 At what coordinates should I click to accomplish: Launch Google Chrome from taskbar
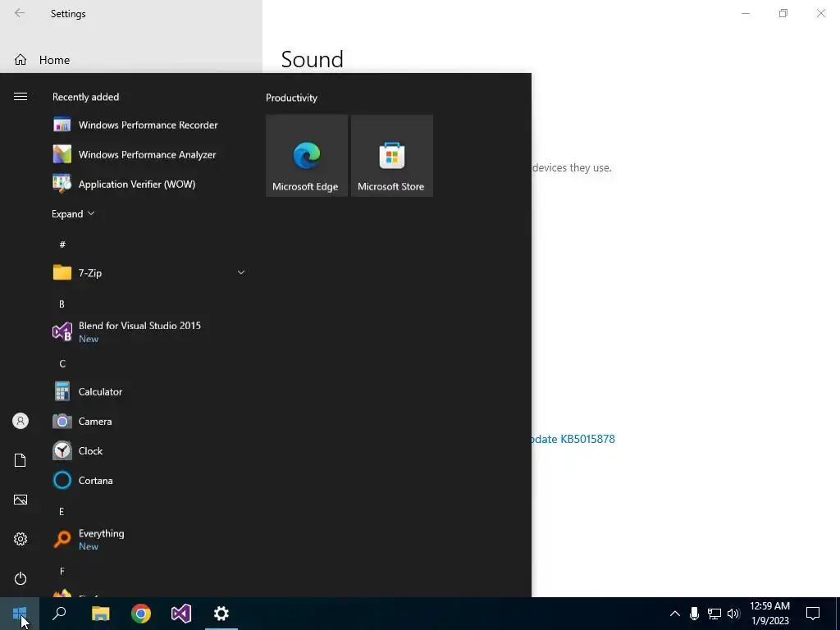tap(141, 614)
